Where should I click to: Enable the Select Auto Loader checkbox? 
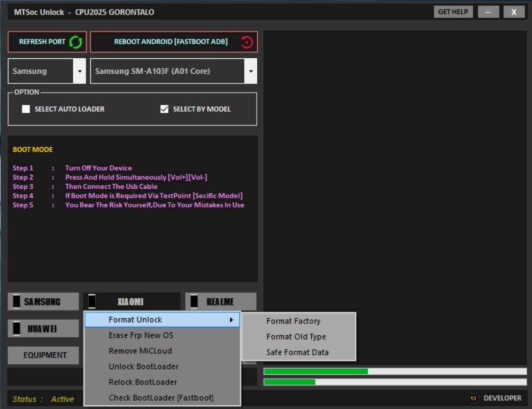26,109
